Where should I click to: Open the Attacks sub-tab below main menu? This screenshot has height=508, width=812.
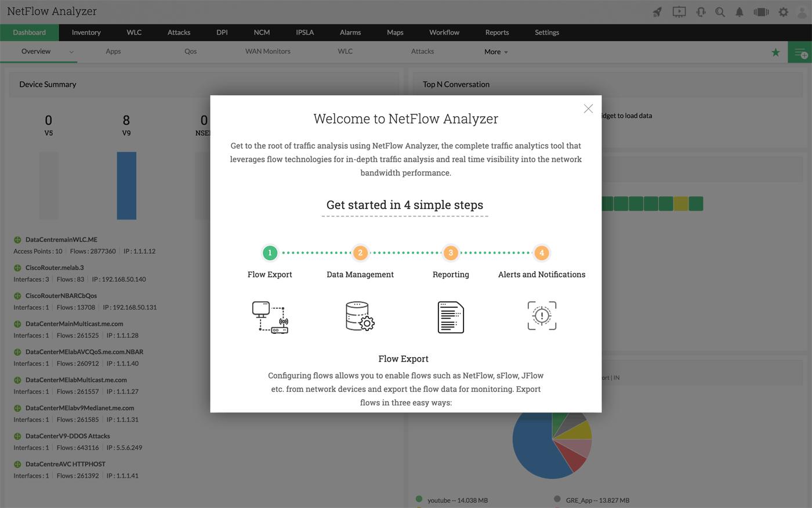click(x=422, y=52)
